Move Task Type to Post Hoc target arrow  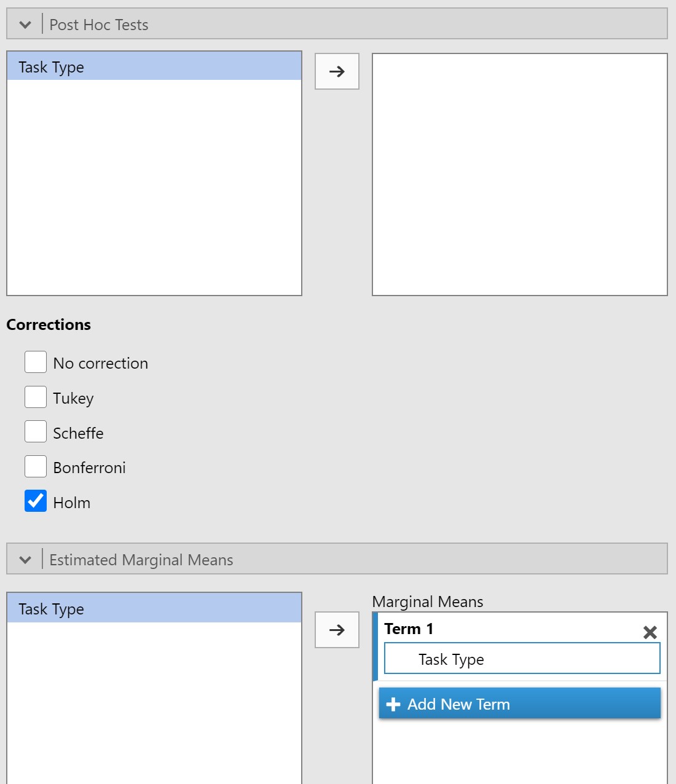point(337,71)
